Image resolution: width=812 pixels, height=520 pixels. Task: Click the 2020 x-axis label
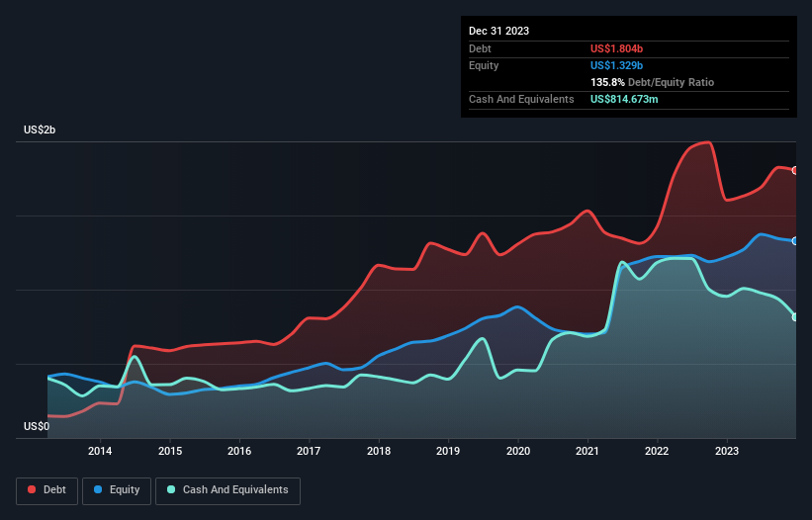pyautogui.click(x=518, y=451)
